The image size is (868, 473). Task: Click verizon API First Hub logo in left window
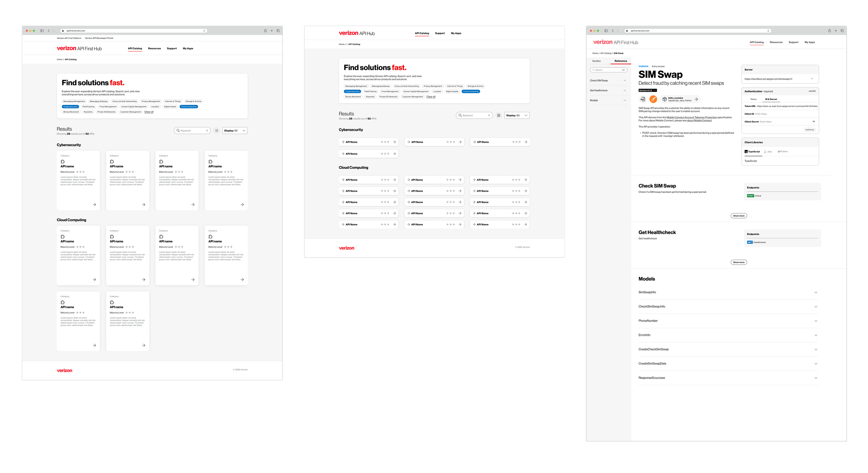[79, 48]
